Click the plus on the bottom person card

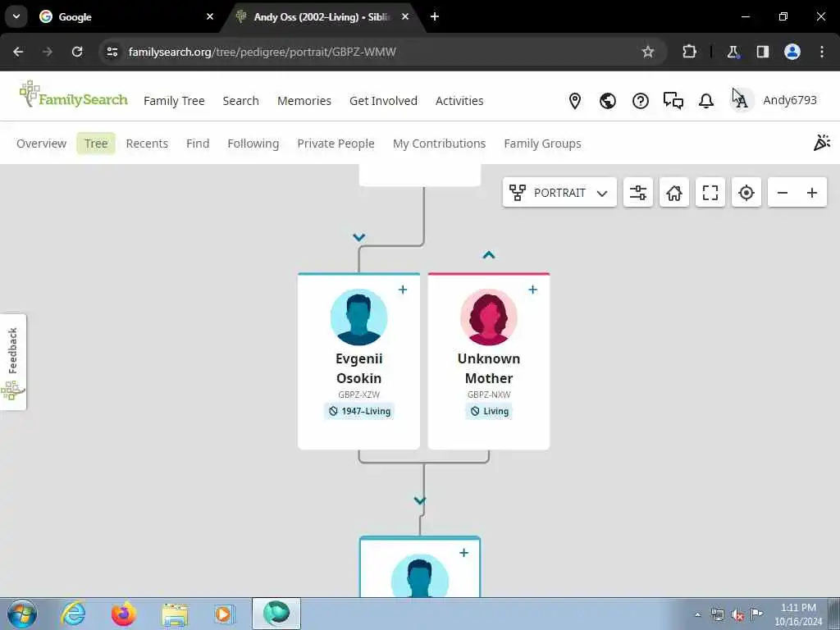464,553
